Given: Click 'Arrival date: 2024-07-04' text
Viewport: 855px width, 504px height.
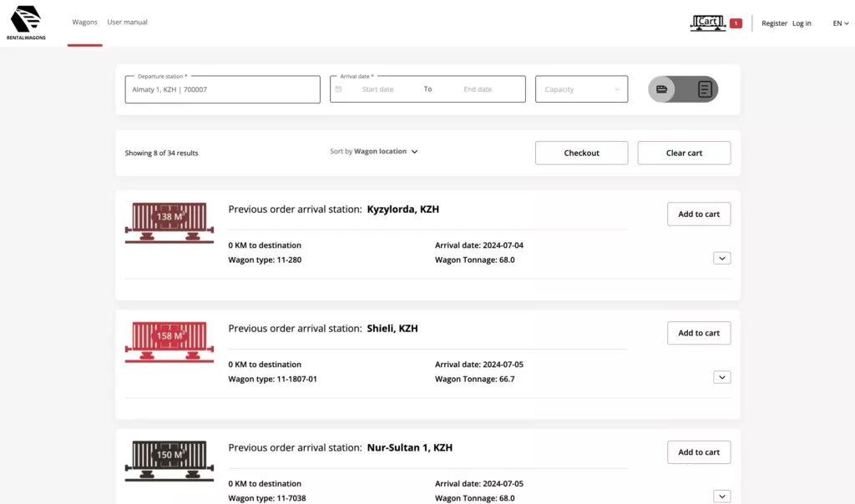Looking at the screenshot, I should coord(479,245).
